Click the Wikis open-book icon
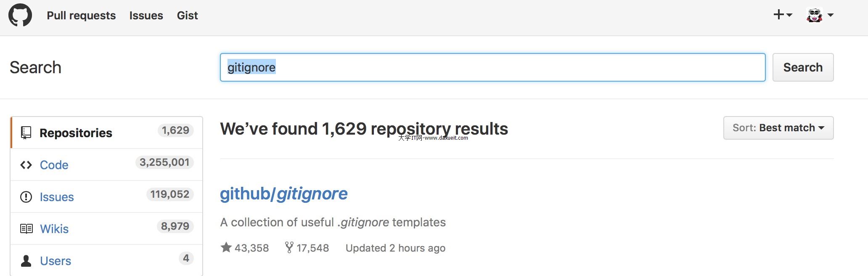The image size is (868, 276). (26, 228)
